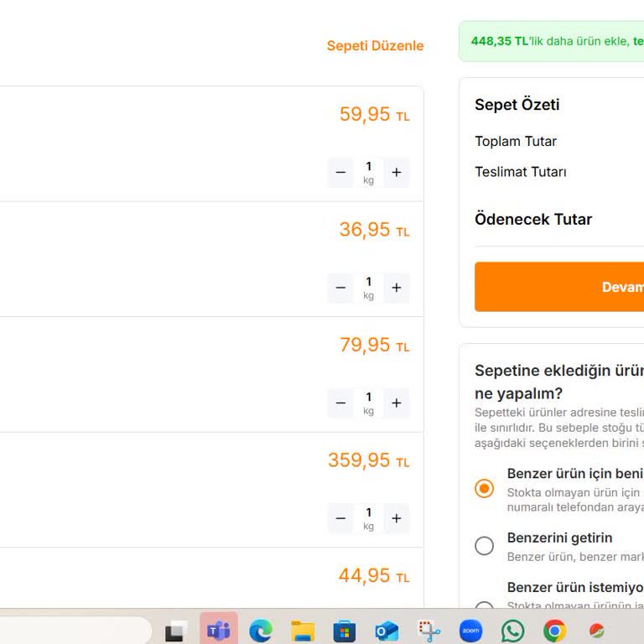Click the 1 kg quantity of 59,95 TL item
This screenshot has height=644, width=644.
368,173
